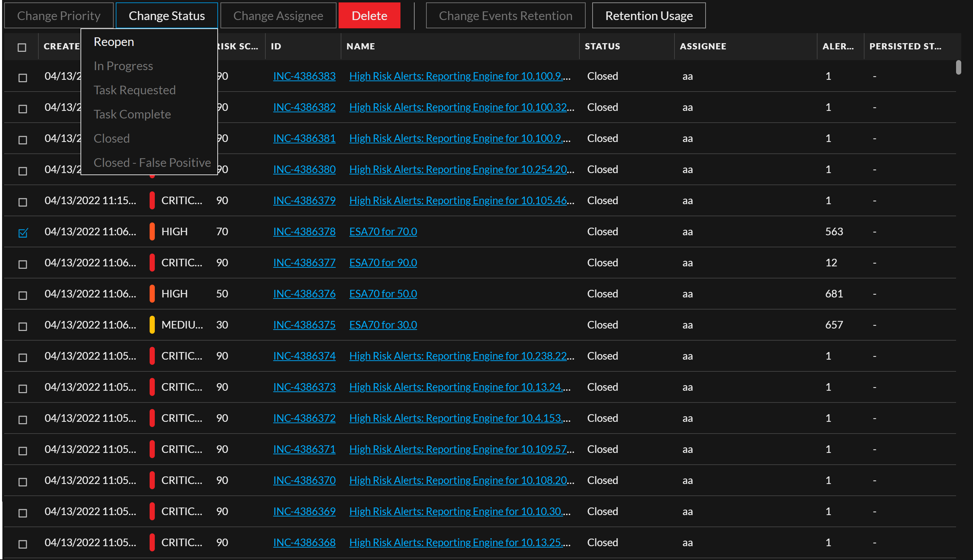Click the yellow MEDIUM priority color indicator
The image size is (973, 560).
tap(152, 325)
